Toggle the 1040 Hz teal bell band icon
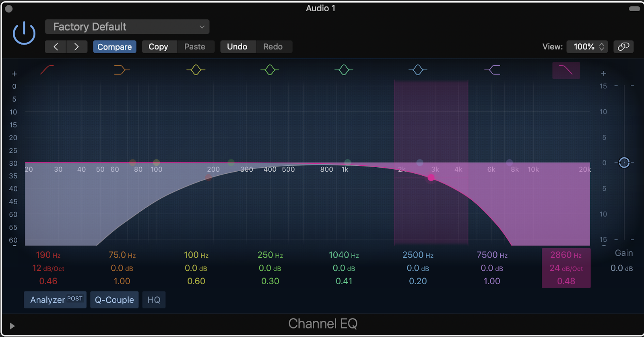Screen dimensions: 644x337 click(344, 70)
